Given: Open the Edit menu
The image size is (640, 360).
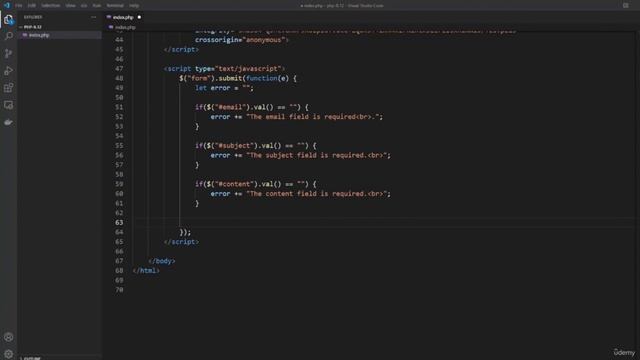Looking at the screenshot, I should point(32,6).
